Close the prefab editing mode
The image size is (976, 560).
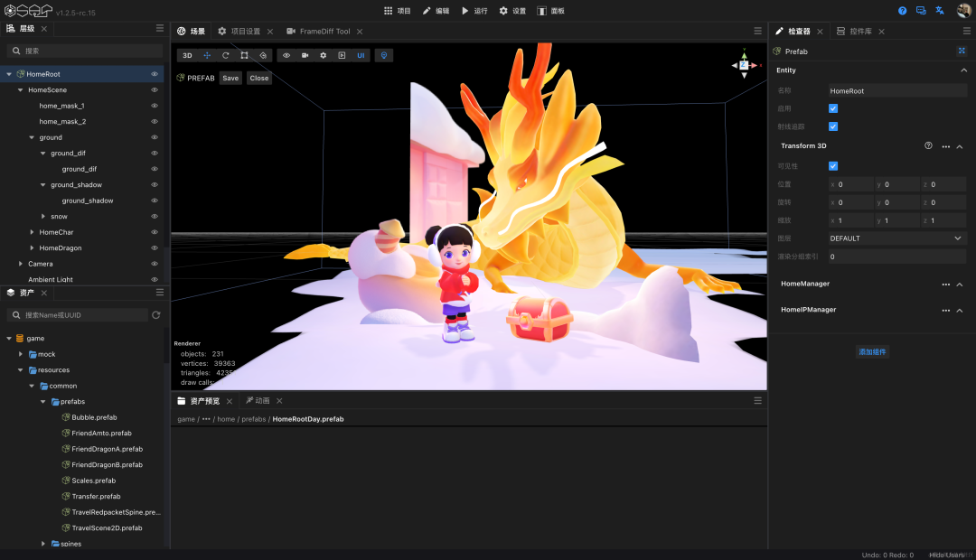[x=259, y=78]
